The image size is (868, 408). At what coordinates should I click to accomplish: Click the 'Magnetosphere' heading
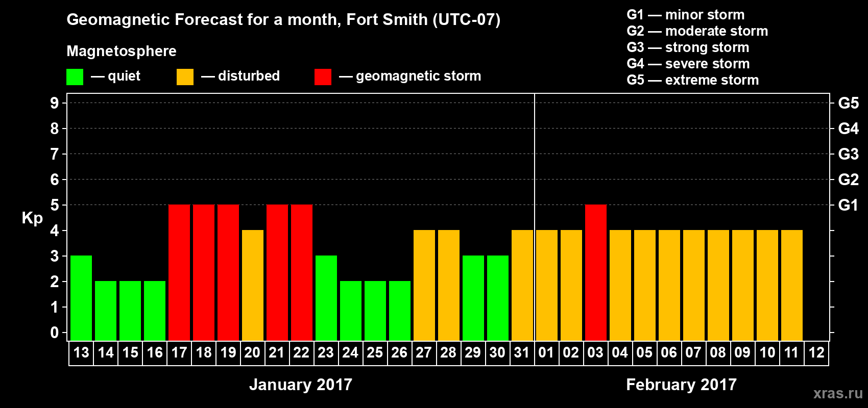point(122,51)
